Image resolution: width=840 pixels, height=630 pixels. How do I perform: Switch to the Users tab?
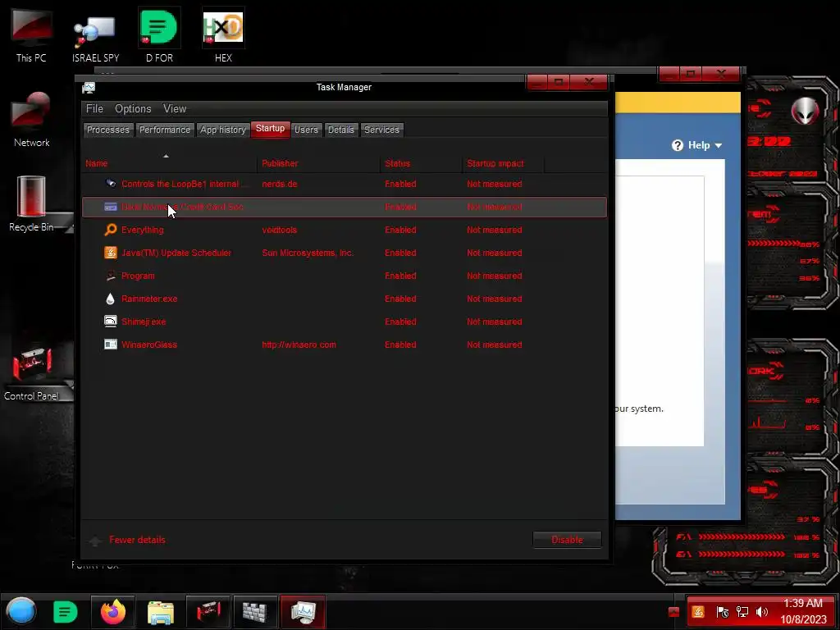[307, 130]
